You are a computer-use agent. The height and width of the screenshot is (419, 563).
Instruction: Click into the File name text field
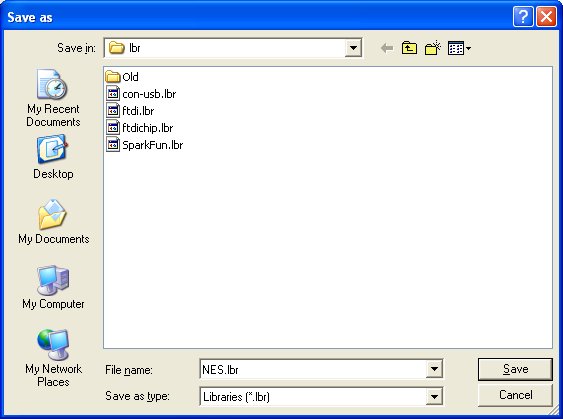[x=313, y=369]
